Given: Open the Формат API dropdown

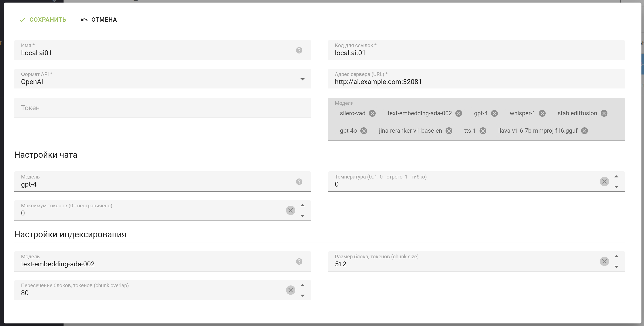Looking at the screenshot, I should 302,79.
